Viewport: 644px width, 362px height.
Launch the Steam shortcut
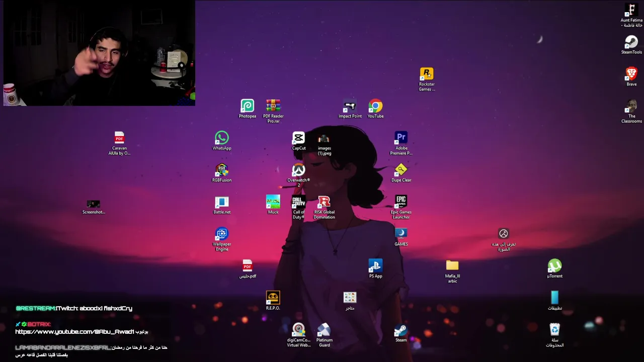coord(401,333)
